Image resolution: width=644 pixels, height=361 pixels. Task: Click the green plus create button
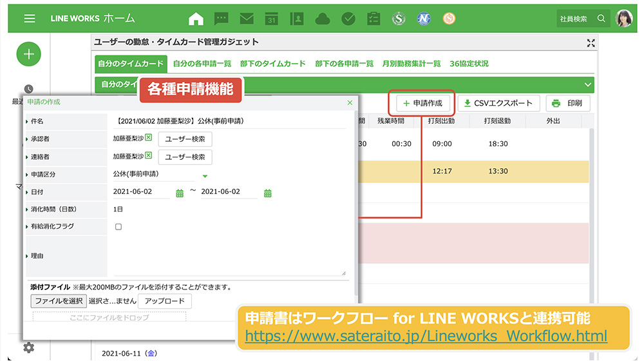29,54
